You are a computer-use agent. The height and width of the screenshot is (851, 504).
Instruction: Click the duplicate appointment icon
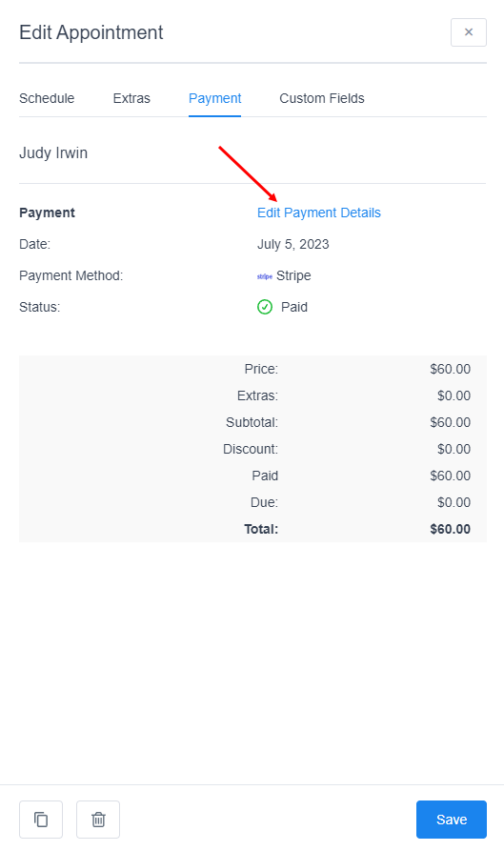pos(41,819)
